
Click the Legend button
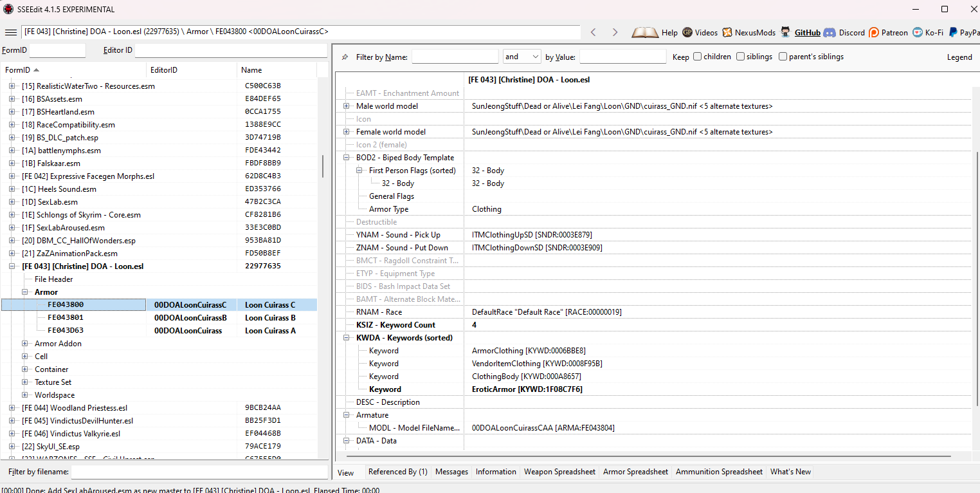(959, 57)
